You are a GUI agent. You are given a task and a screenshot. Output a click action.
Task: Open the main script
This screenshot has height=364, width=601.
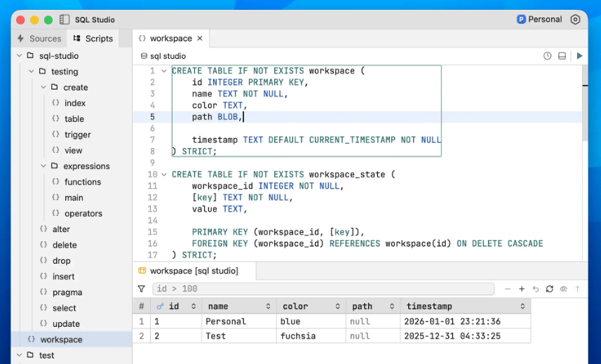click(74, 198)
